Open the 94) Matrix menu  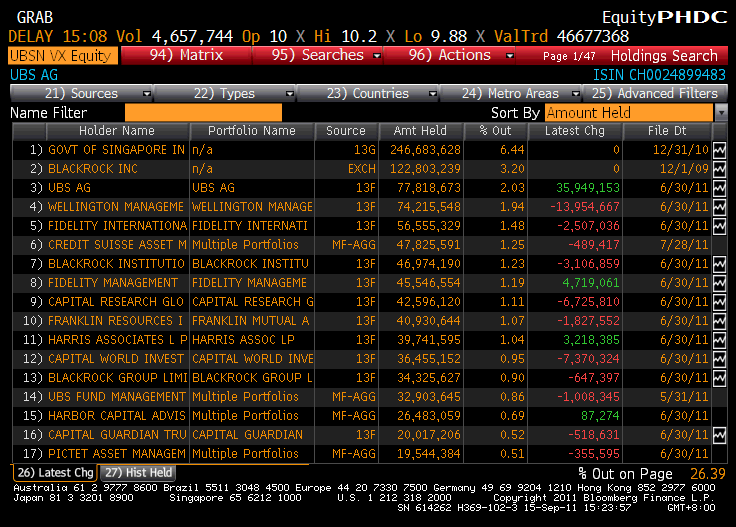point(186,55)
